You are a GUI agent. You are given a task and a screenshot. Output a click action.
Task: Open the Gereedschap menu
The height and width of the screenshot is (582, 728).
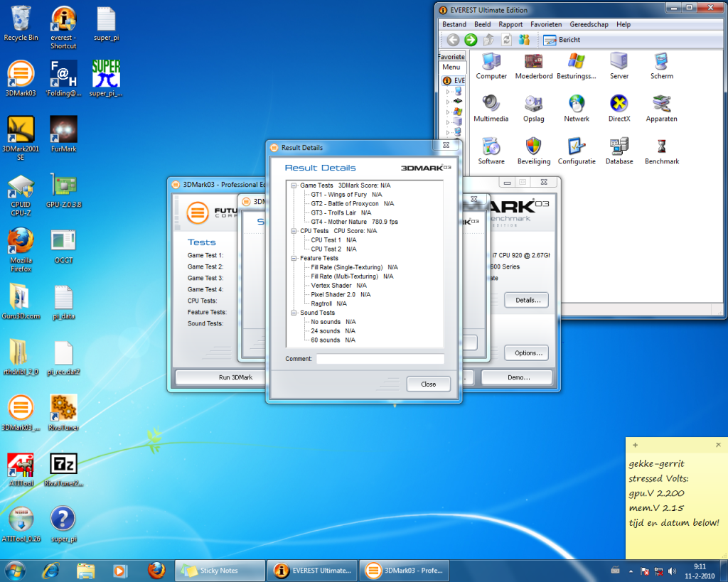pos(589,25)
